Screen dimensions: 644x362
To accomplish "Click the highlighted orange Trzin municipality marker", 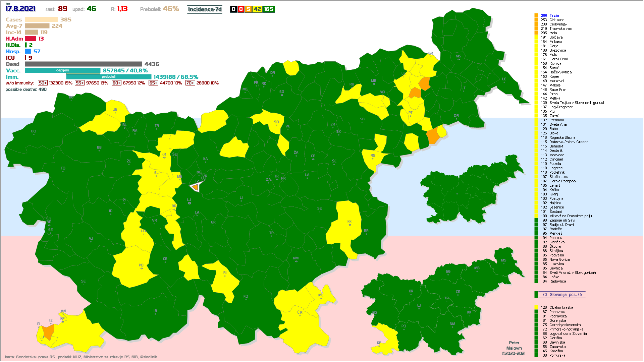I will (x=196, y=187).
